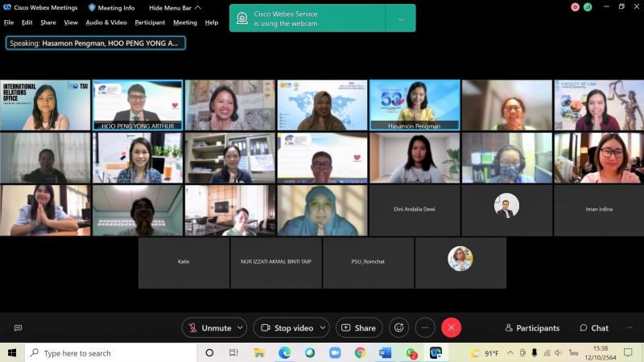Open the panel options ellipsis next to Chat
The width and height of the screenshot is (644, 362).
630,327
